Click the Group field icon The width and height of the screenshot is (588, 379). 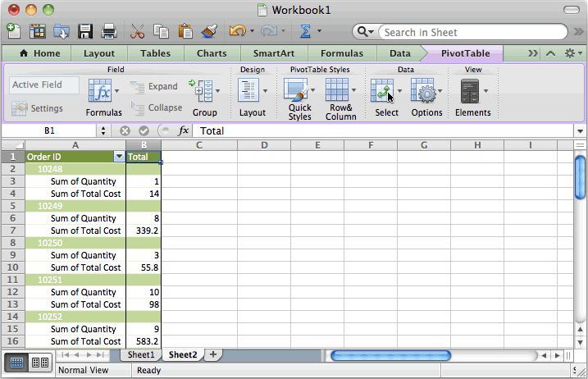pos(201,90)
